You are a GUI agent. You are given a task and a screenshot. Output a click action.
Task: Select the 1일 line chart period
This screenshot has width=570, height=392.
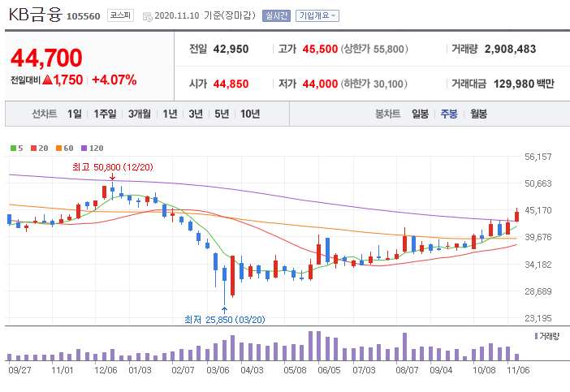pyautogui.click(x=75, y=114)
